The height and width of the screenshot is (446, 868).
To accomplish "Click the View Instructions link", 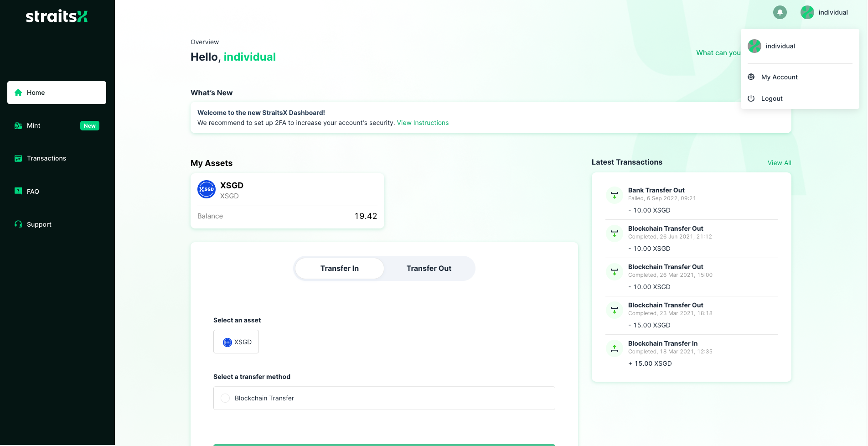I will click(423, 123).
